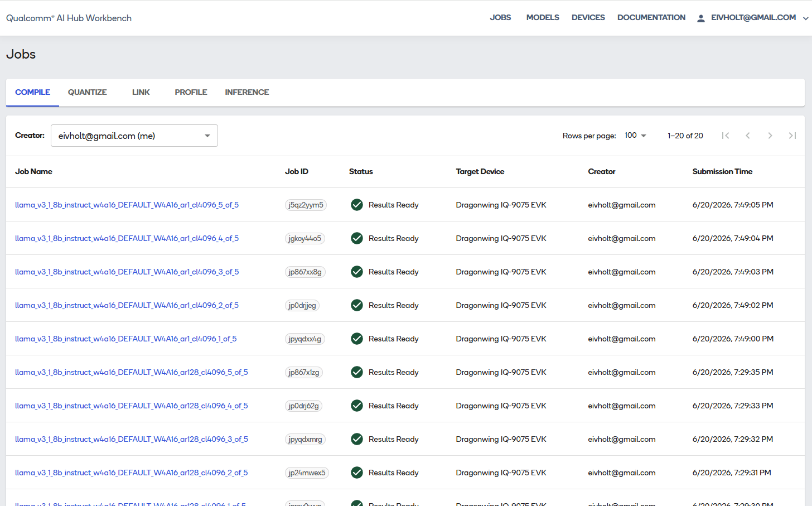Jump to the last page of results

[792, 136]
